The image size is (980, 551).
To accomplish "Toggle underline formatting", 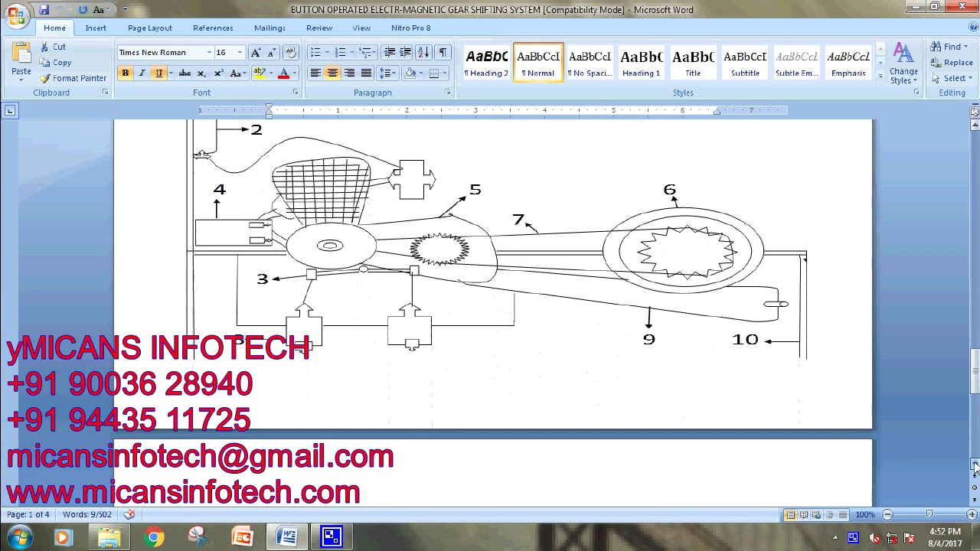I will (158, 73).
